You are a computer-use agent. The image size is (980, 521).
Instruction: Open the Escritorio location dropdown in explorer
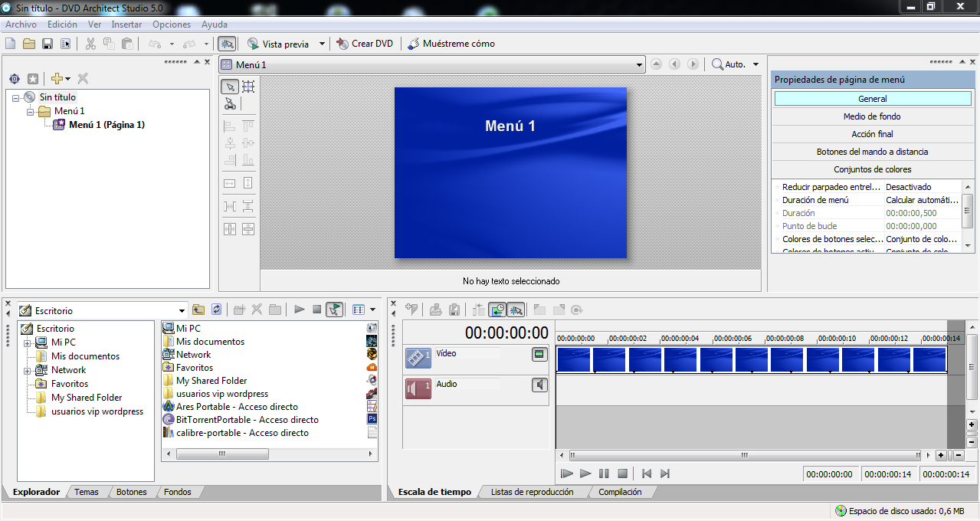point(182,310)
